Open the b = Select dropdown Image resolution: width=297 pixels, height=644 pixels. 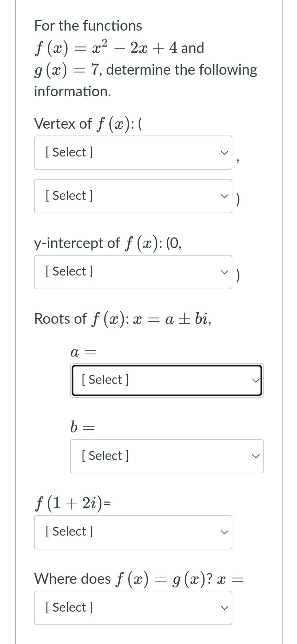pyautogui.click(x=167, y=456)
